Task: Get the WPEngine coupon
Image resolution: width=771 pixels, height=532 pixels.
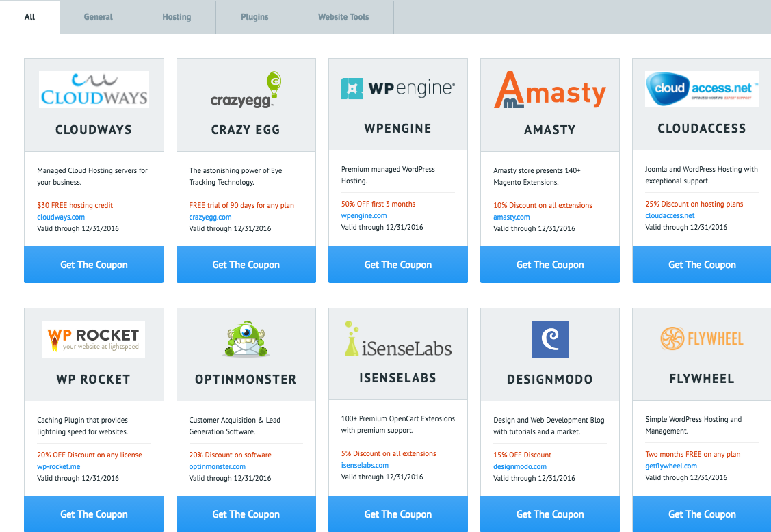Action: click(x=397, y=265)
